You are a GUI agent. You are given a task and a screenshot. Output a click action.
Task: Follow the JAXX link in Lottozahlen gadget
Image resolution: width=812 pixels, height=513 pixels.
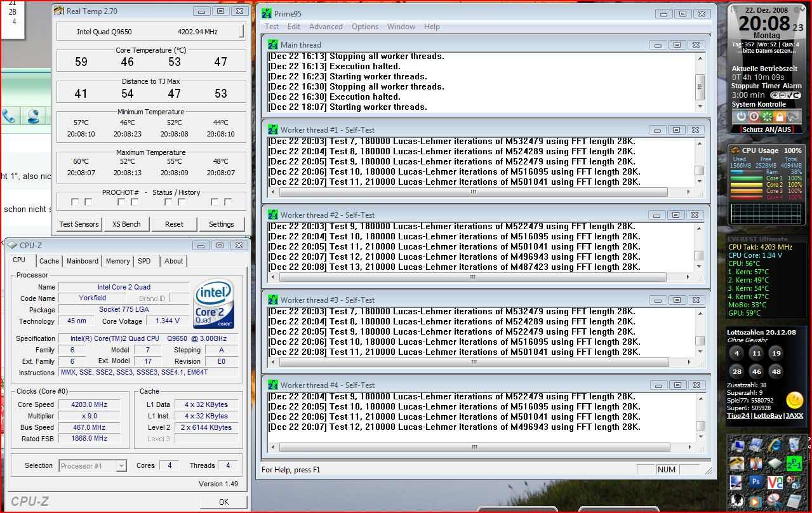click(794, 416)
